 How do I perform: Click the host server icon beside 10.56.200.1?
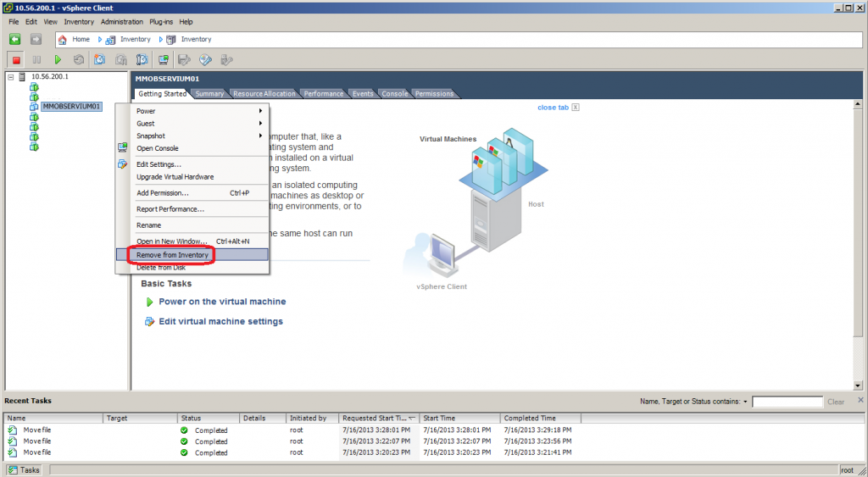(x=22, y=77)
